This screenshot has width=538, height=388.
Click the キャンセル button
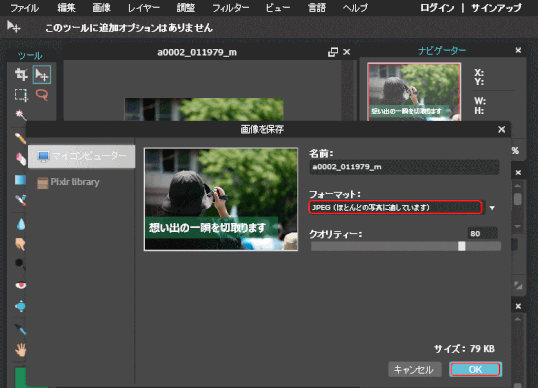pos(414,369)
